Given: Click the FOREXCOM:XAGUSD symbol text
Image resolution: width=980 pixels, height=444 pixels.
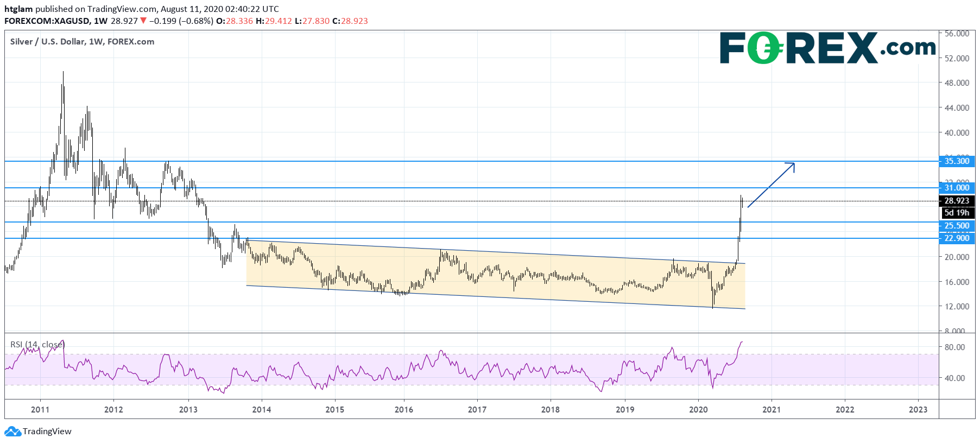Looking at the screenshot, I should (x=47, y=21).
